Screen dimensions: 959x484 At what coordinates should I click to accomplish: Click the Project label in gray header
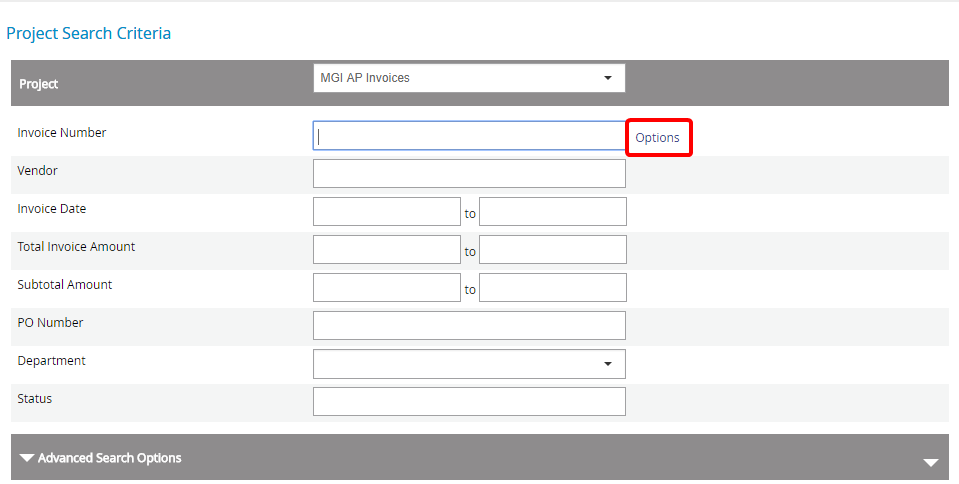(x=39, y=84)
